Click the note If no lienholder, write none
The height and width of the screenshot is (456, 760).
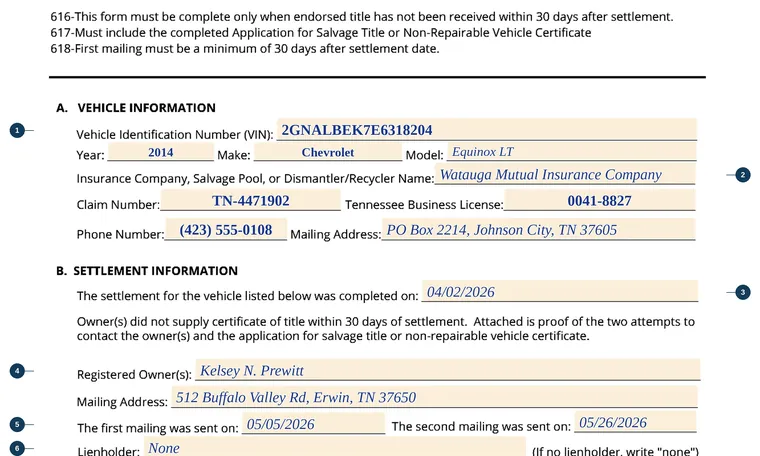pos(616,451)
